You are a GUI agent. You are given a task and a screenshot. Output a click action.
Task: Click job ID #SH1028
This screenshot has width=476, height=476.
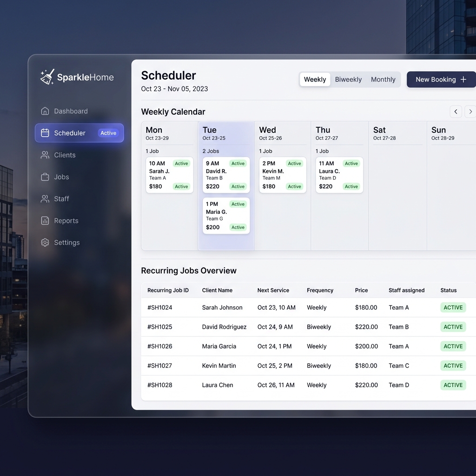160,385
